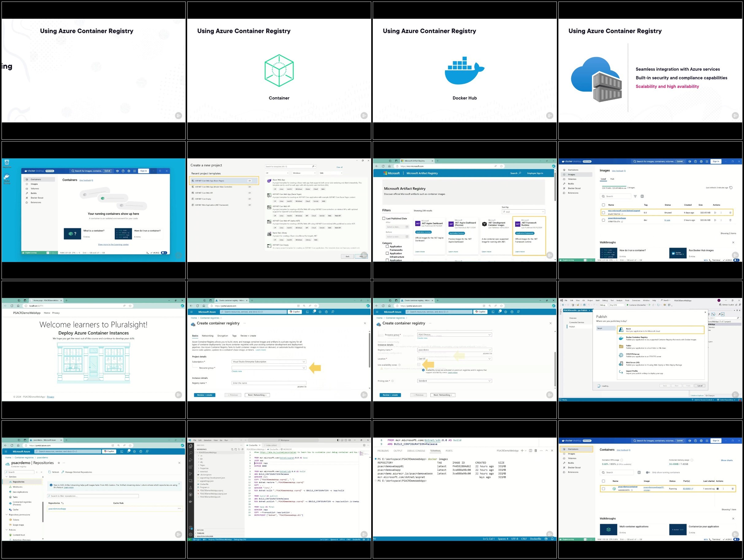This screenshot has height=560, width=744.
Task: Open View more in the Learning center link
Action: coord(113,245)
